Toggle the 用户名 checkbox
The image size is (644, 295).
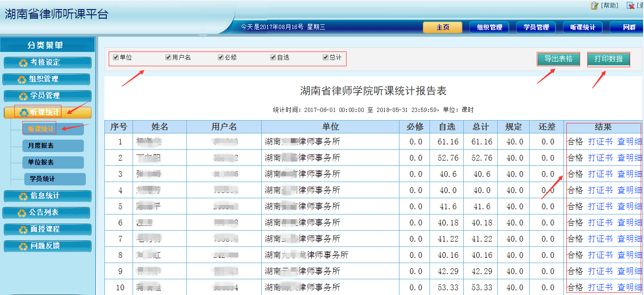point(168,57)
